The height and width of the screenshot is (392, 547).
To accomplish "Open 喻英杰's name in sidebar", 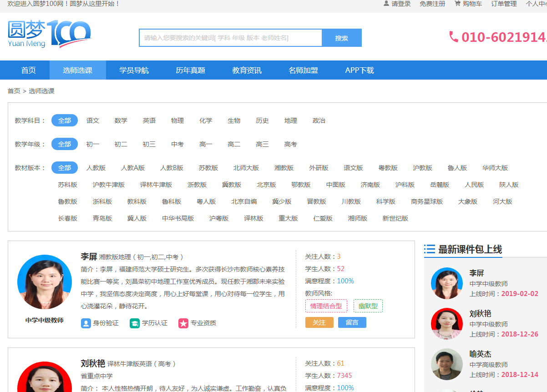I will pos(480,354).
